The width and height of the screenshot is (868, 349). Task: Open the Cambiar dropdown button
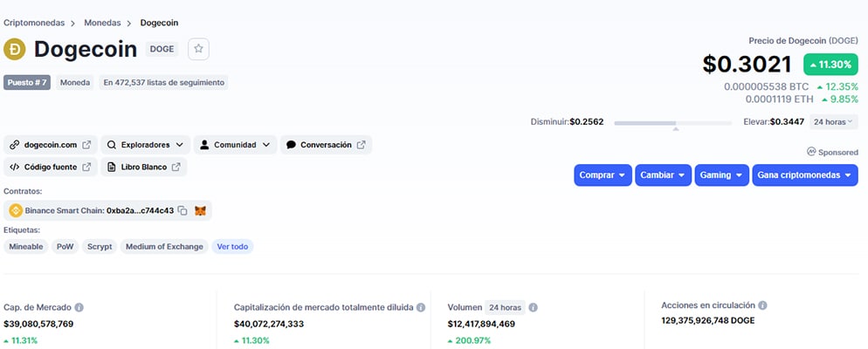point(663,174)
